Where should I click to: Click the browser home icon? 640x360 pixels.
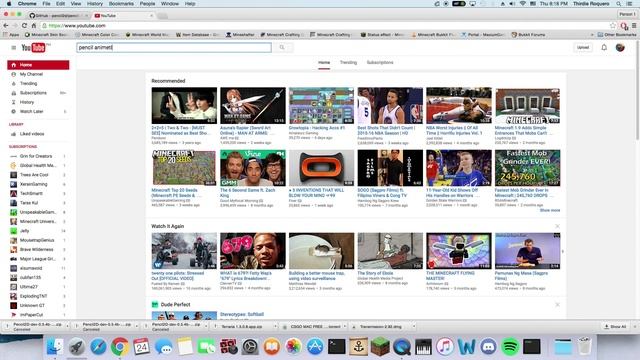[34, 25]
